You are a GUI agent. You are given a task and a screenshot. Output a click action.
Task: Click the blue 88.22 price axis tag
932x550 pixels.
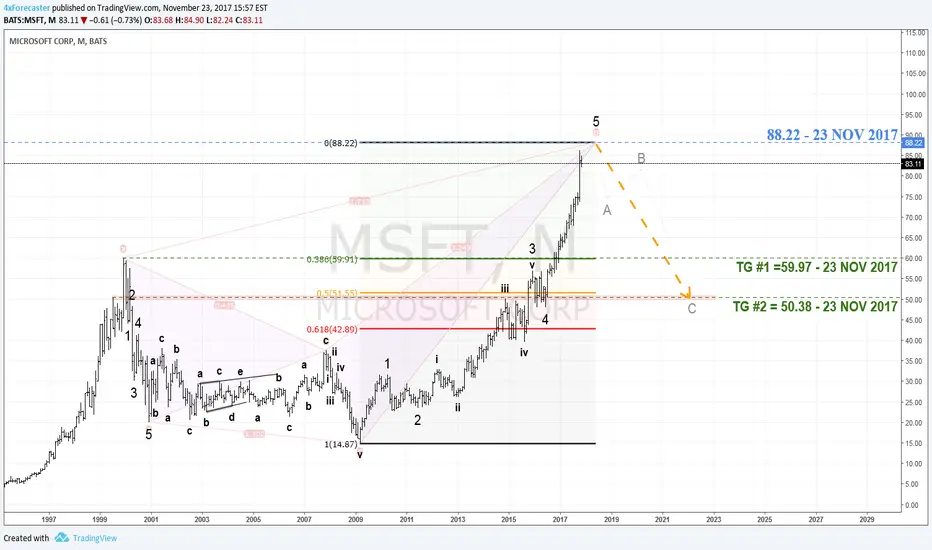pos(913,143)
